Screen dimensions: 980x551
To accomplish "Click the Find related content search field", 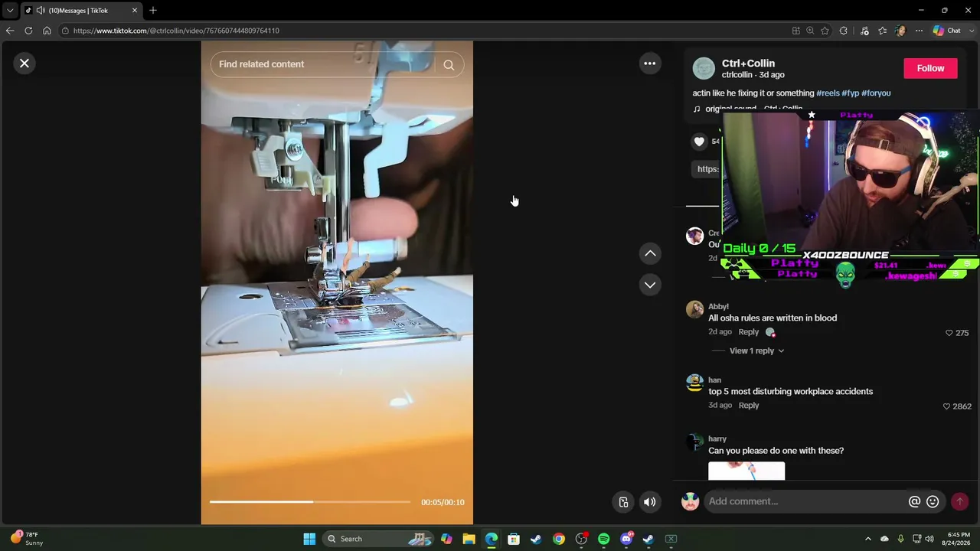I will [x=325, y=64].
